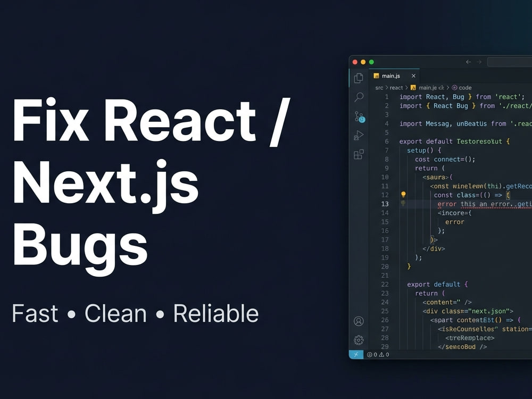Open the Extensions blocks icon
Screen dimensions: 532x399
(359, 155)
